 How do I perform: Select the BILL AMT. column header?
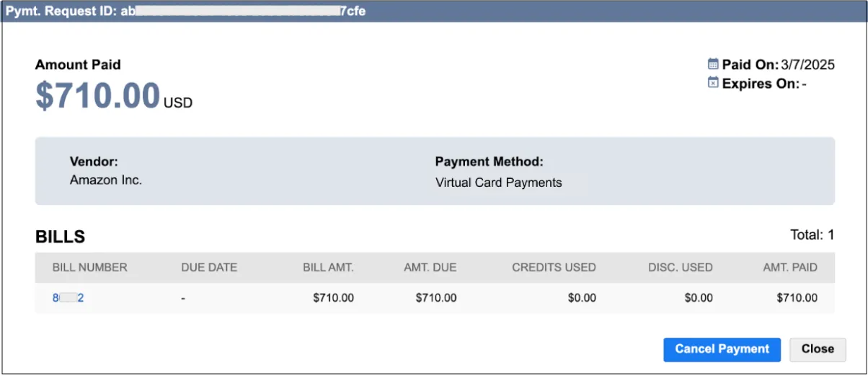[328, 267]
